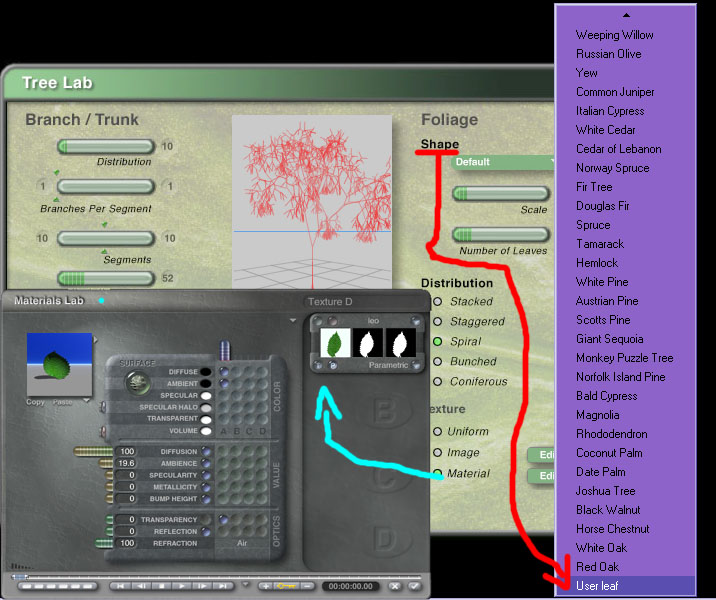Click the up arrow atop the tree list
The image size is (716, 600).
tap(626, 15)
